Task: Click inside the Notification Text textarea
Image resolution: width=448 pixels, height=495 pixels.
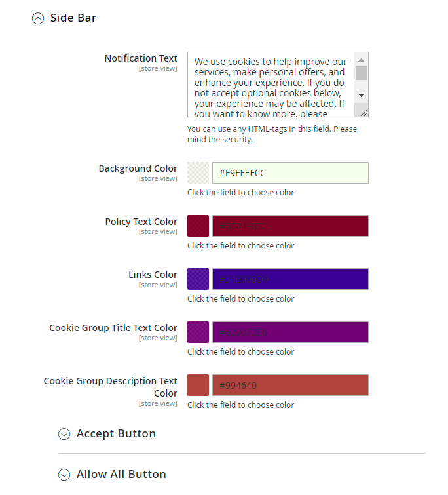Action: 271,85
